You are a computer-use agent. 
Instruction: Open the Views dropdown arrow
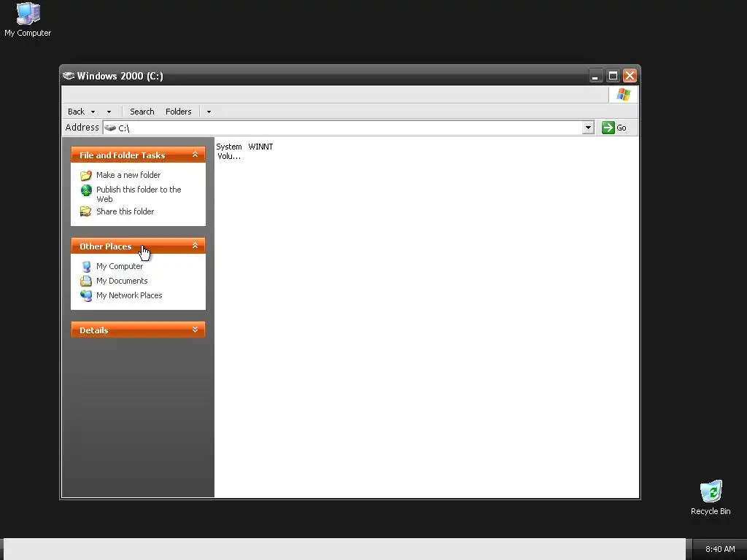coord(209,112)
